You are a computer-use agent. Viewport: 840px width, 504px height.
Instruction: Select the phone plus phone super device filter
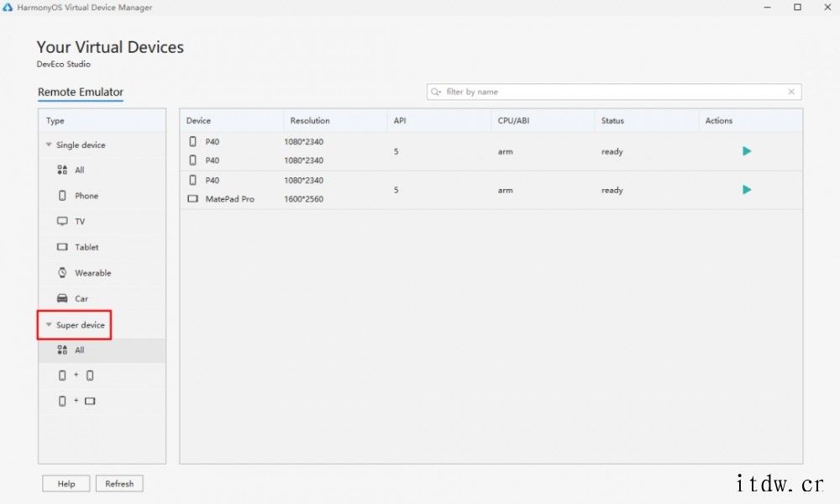(x=102, y=375)
